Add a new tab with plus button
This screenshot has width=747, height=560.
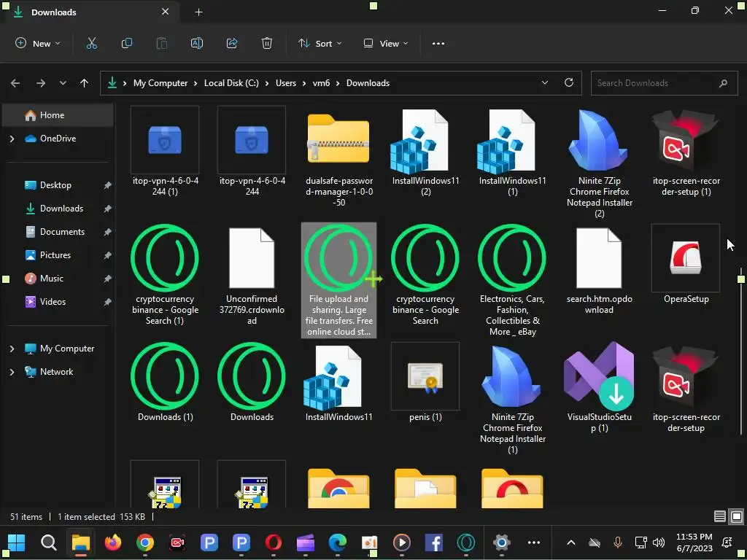point(198,12)
